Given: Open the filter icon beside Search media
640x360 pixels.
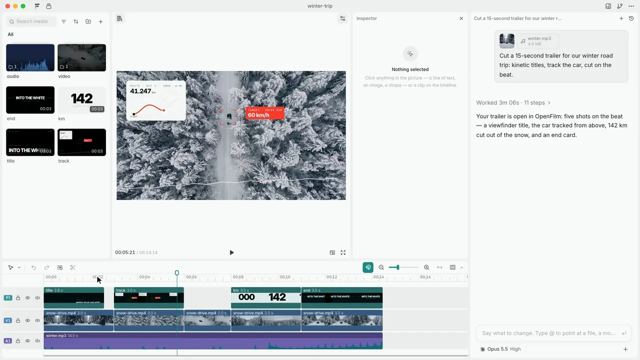Looking at the screenshot, I should (64, 22).
